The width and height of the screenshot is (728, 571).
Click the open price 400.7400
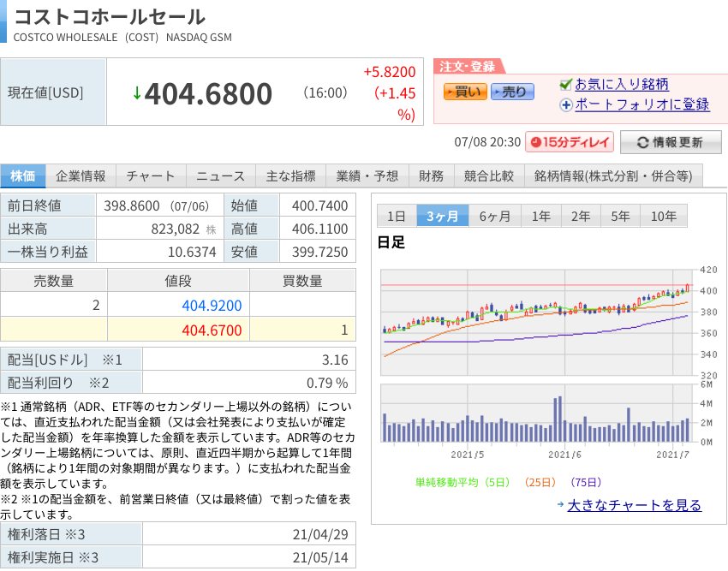pyautogui.click(x=320, y=205)
